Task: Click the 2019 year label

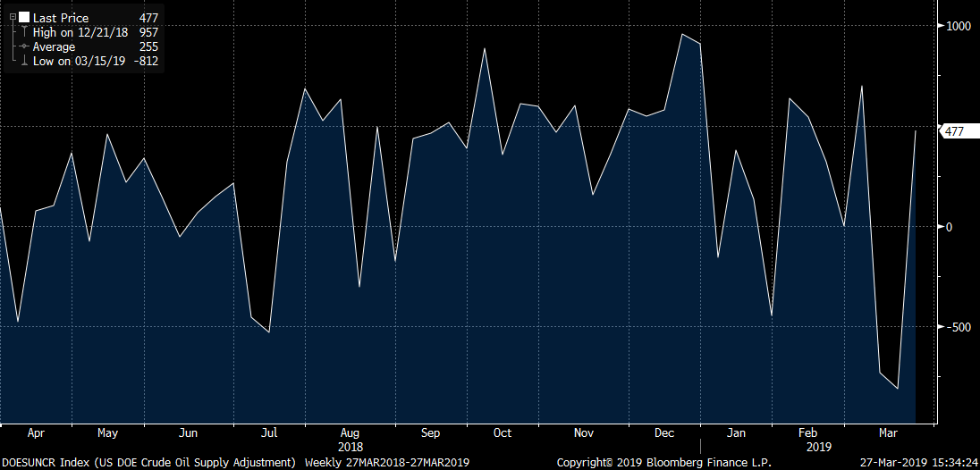Action: [817, 448]
